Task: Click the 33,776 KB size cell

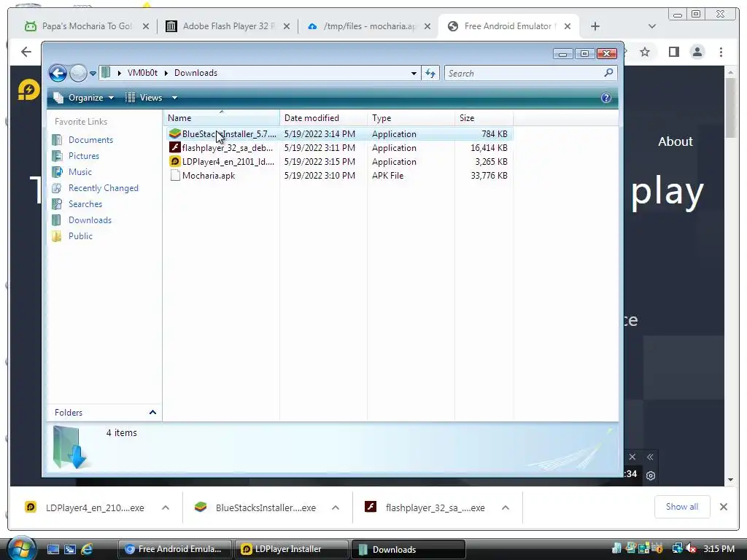Action: [x=489, y=175]
